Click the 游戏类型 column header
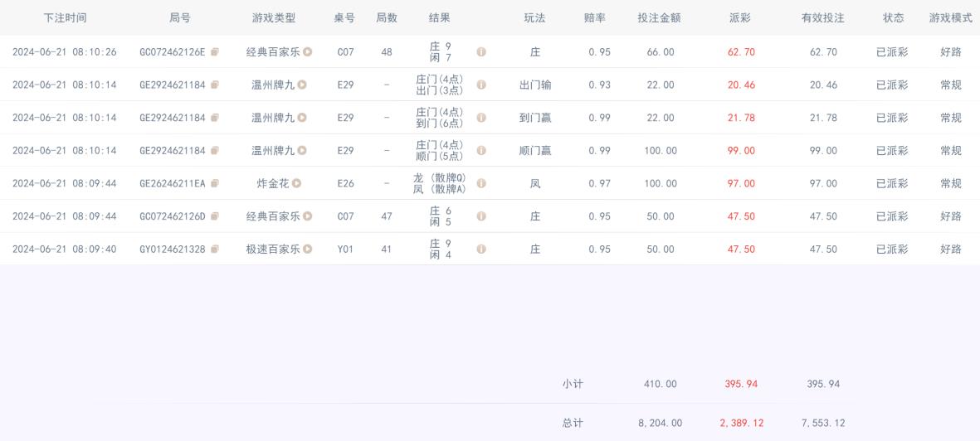 (274, 18)
